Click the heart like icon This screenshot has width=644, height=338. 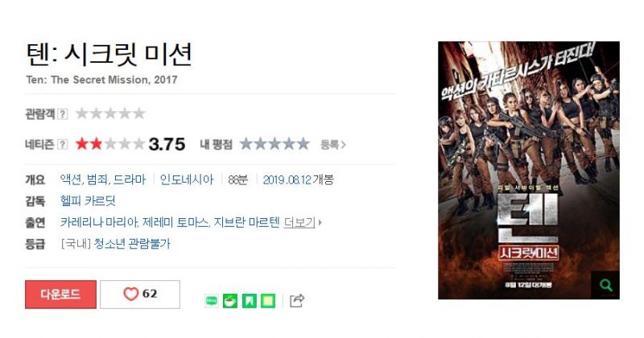[130, 294]
